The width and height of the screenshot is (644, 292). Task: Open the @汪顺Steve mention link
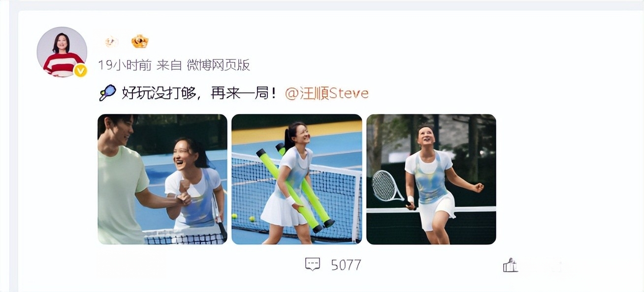pos(327,93)
